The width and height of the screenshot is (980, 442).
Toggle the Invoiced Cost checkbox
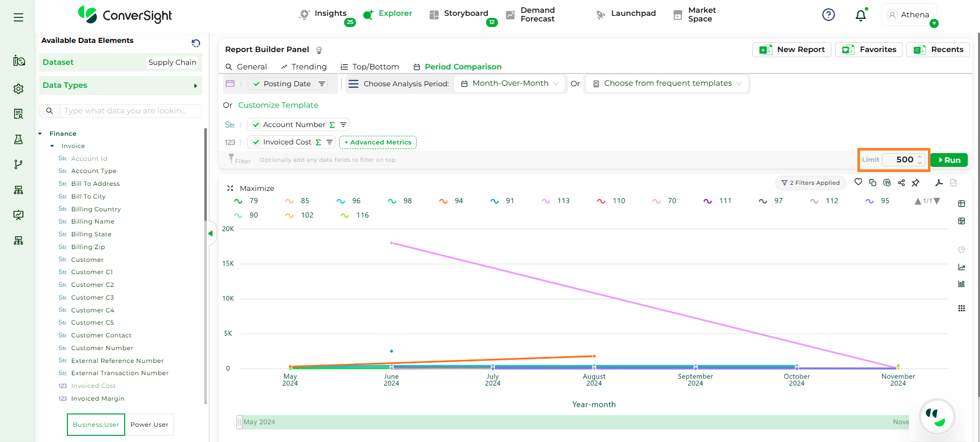[256, 142]
